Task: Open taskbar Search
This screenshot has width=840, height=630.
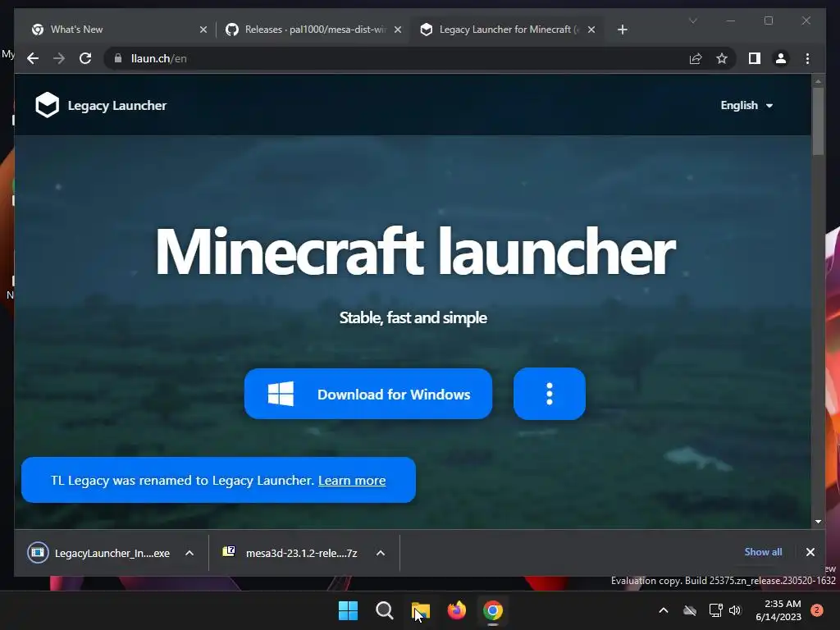Action: [x=384, y=610]
